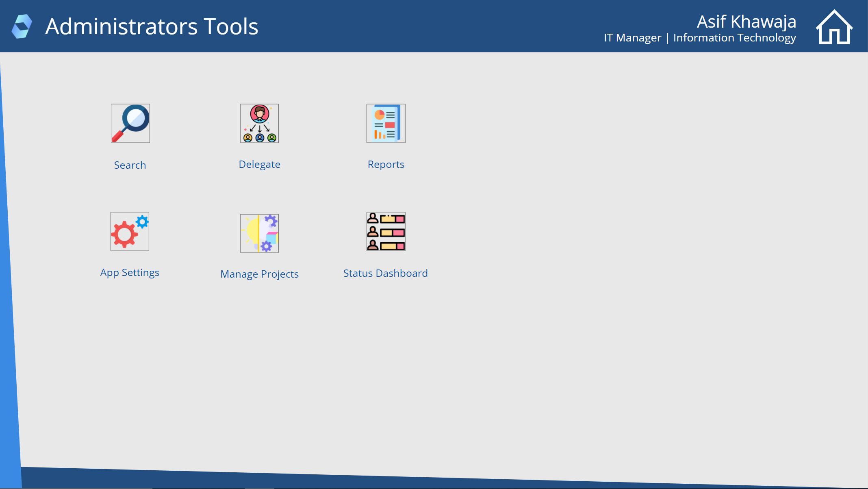
Task: Click the App Settings text label
Action: [130, 272]
